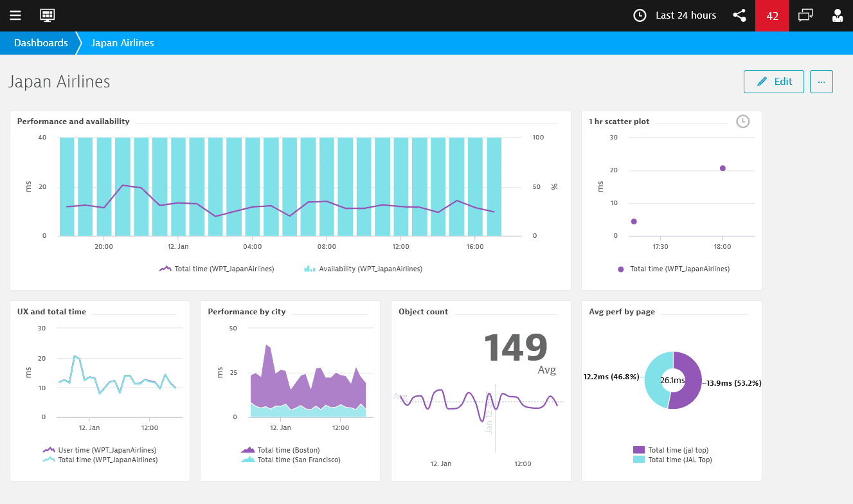Image resolution: width=853 pixels, height=504 pixels.
Task: Open the hamburger navigation menu
Action: point(15,15)
